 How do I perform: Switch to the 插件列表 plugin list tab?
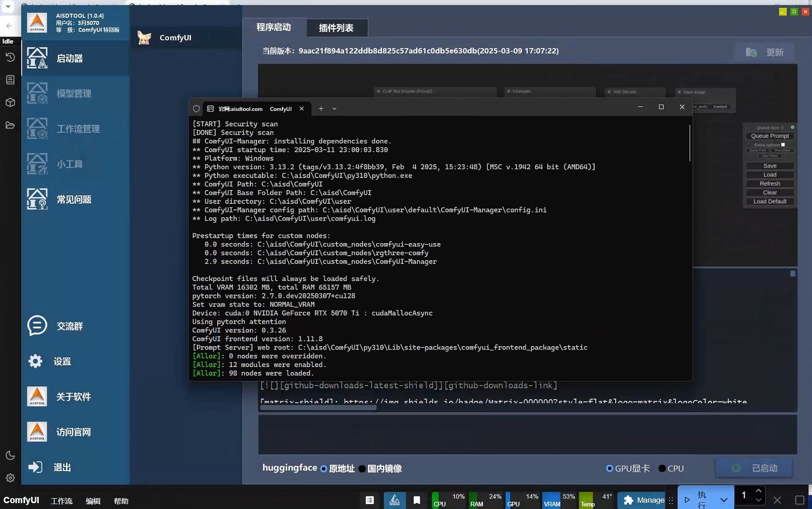(x=336, y=28)
